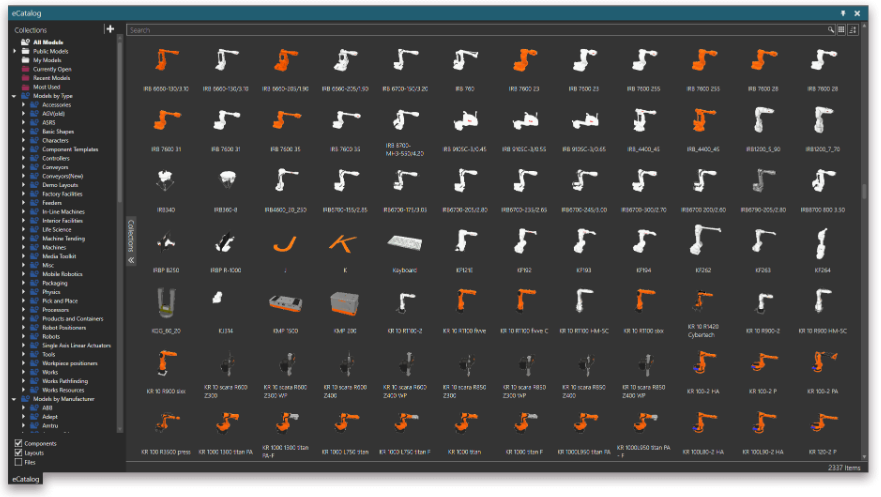
Task: Open the Recent Models collection
Action: click(51, 78)
